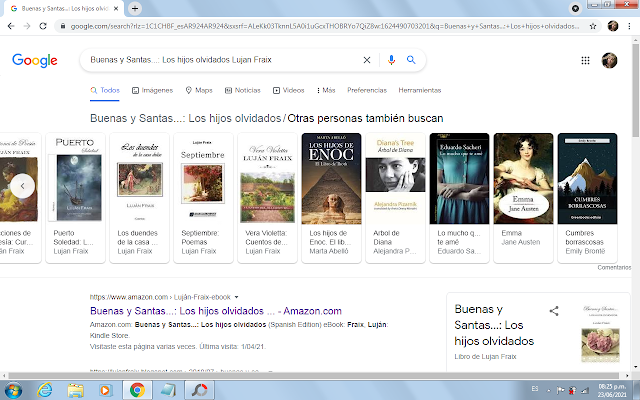Screen dimensions: 640x400
Task: Open the red circular app on the taskbar
Action: pos(200,391)
